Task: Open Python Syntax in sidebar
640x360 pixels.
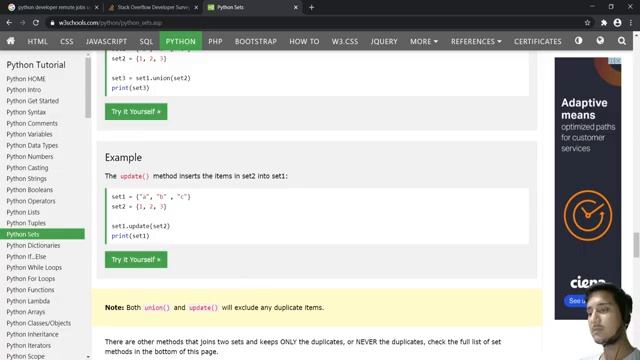Action: (x=26, y=112)
